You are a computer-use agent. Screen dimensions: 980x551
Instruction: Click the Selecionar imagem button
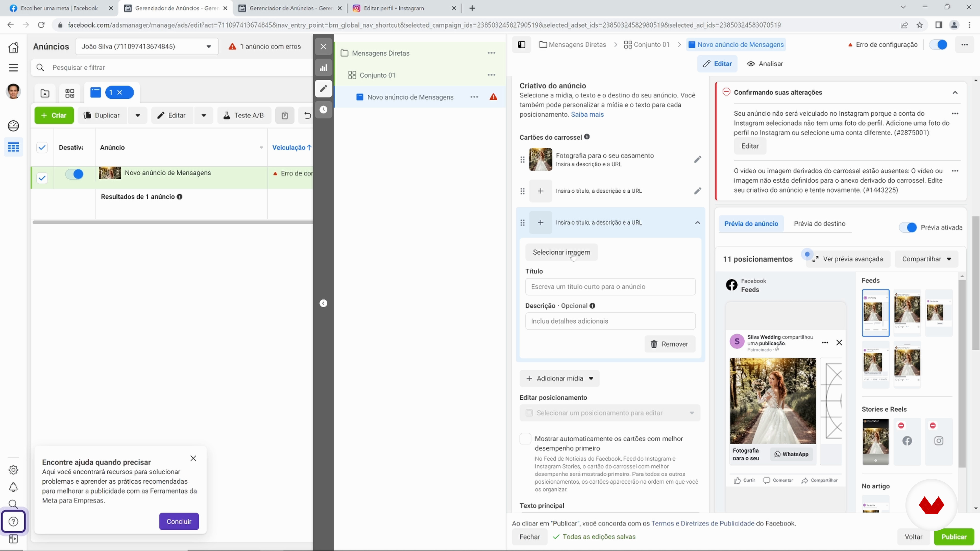[x=561, y=253]
